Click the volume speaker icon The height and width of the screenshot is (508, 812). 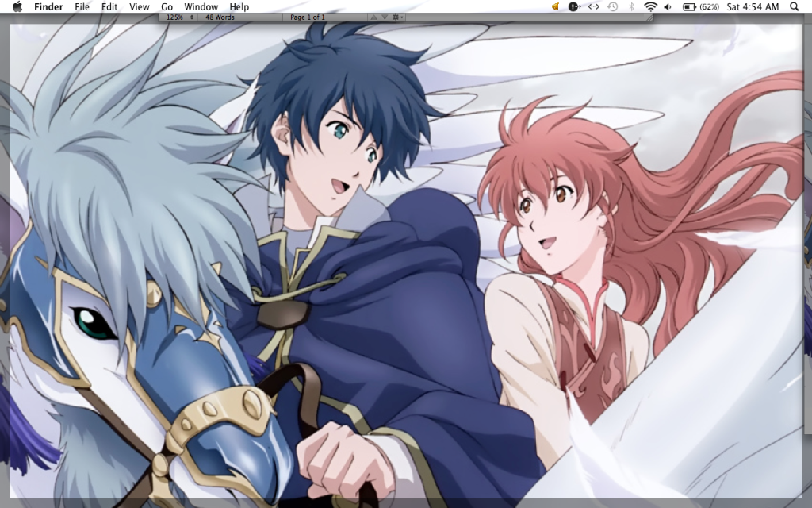(x=668, y=6)
